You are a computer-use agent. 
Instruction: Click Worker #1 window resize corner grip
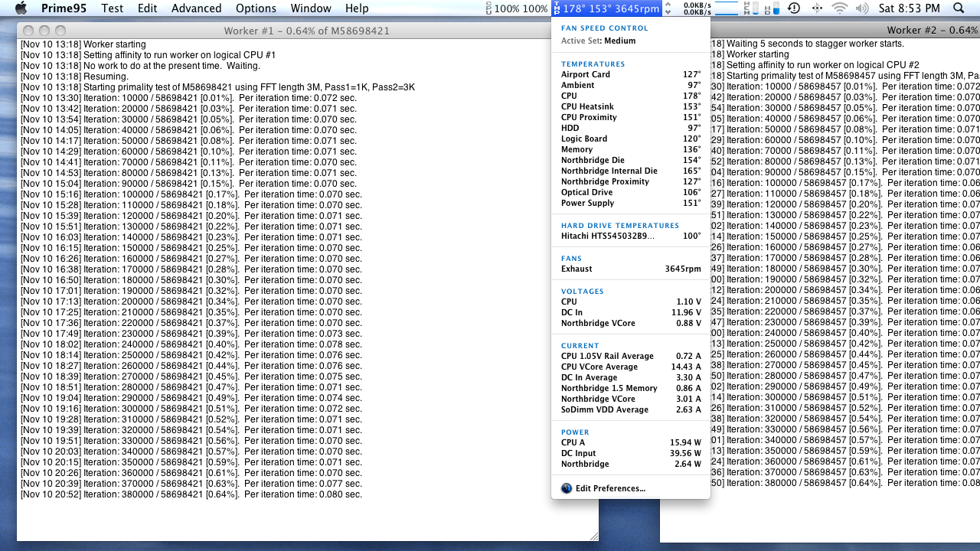593,536
